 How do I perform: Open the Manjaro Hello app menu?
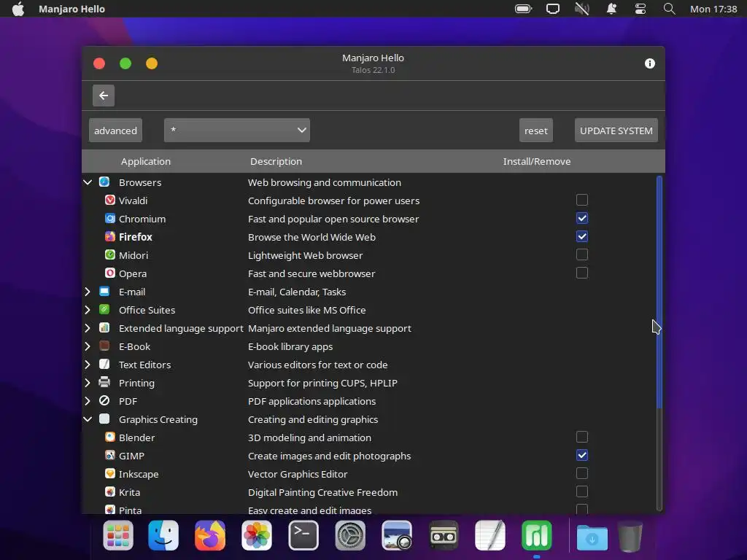[x=71, y=9]
